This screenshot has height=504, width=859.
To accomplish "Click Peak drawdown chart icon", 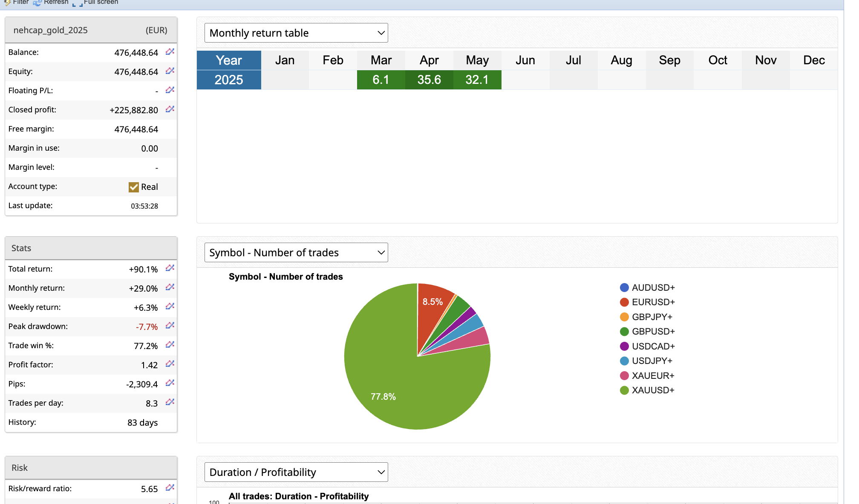I will coord(170,326).
